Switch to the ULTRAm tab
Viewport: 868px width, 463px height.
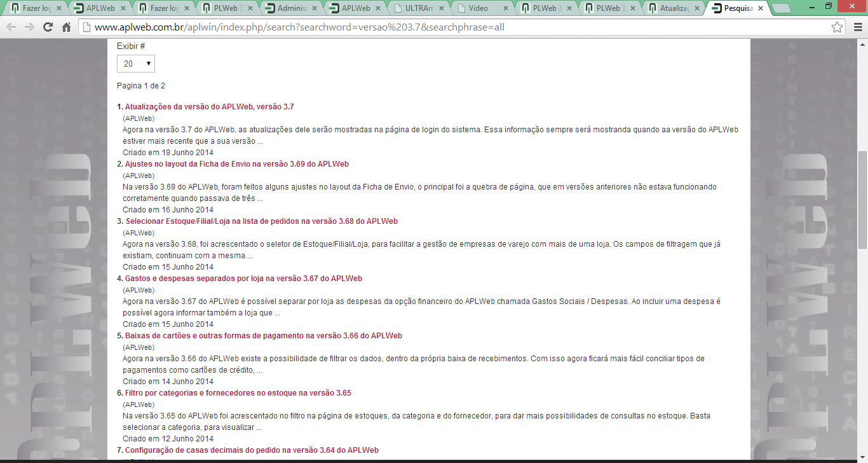point(419,8)
